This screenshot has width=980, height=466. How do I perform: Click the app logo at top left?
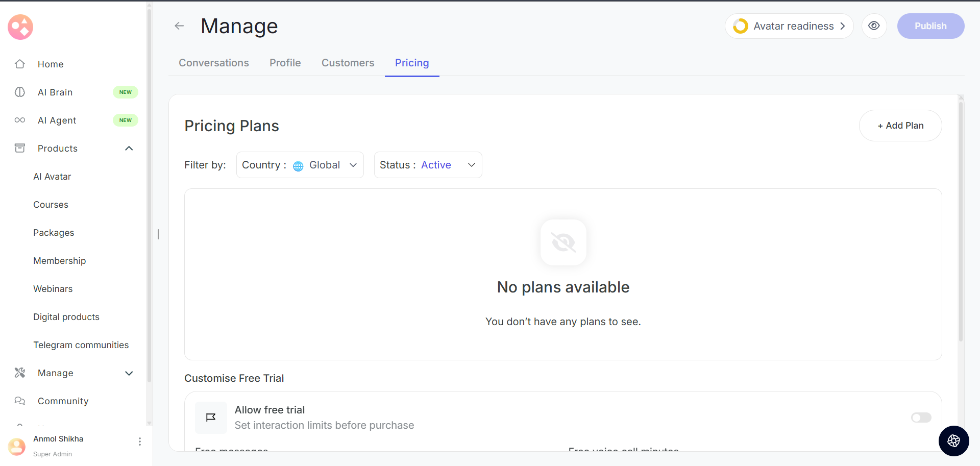tap(20, 27)
